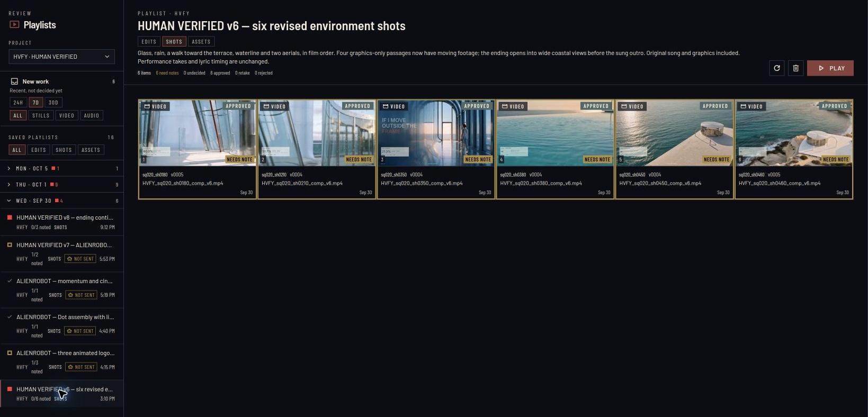The image size is (868, 417).
Task: Open the HVFY · HUMAN VERIFIED project dropdown
Action: pyautogui.click(x=61, y=57)
